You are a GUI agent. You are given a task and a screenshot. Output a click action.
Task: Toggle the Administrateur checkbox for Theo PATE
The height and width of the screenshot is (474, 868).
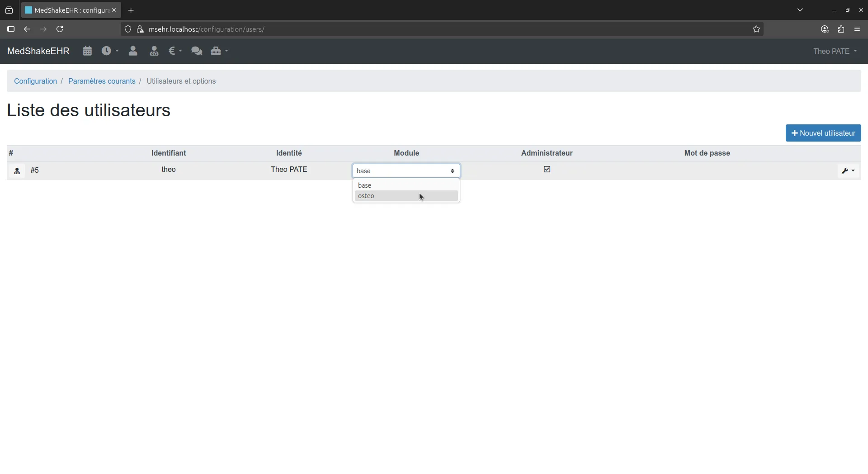click(547, 169)
